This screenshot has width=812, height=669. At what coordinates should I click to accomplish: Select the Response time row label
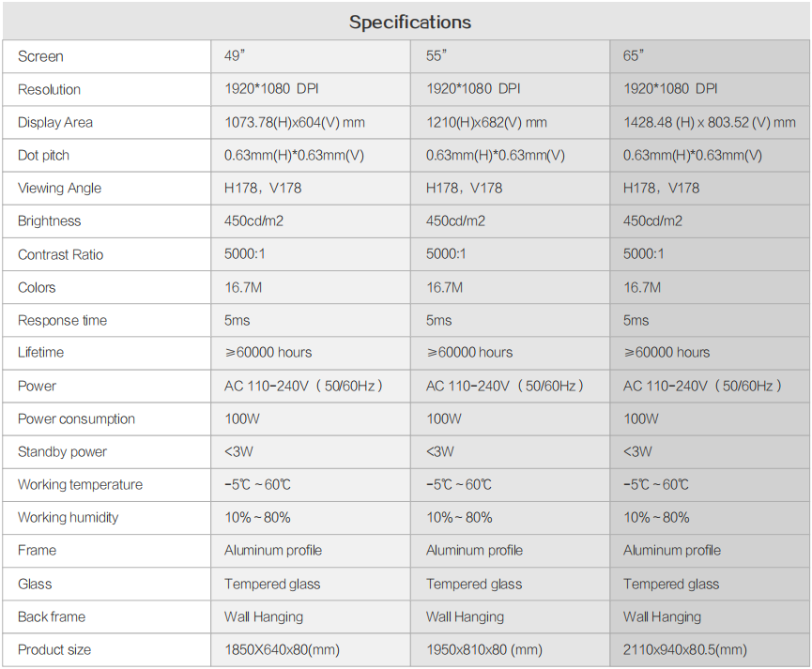(x=62, y=320)
